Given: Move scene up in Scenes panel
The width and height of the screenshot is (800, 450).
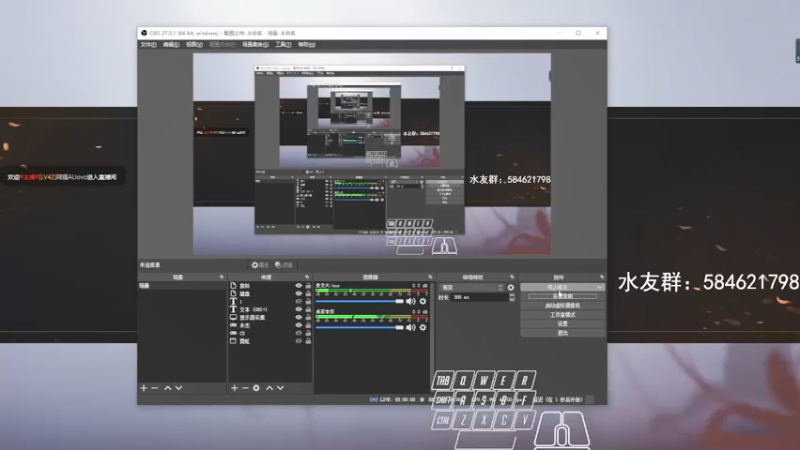Looking at the screenshot, I should 167,388.
